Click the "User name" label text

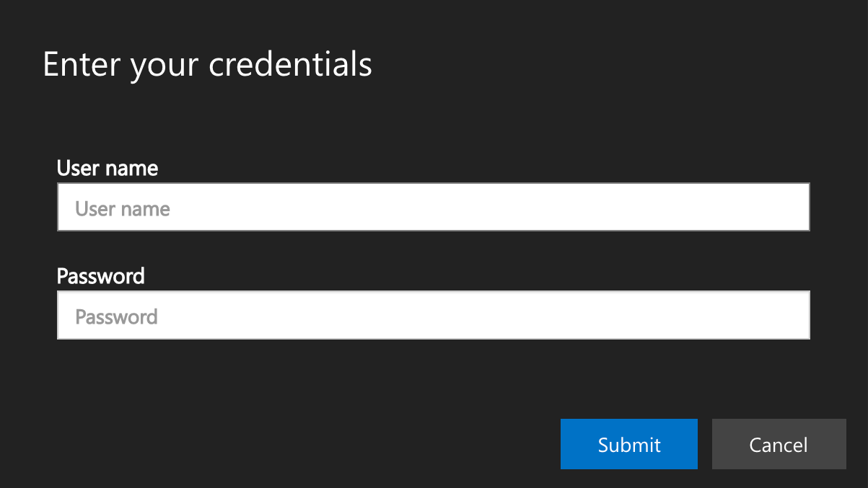click(108, 169)
